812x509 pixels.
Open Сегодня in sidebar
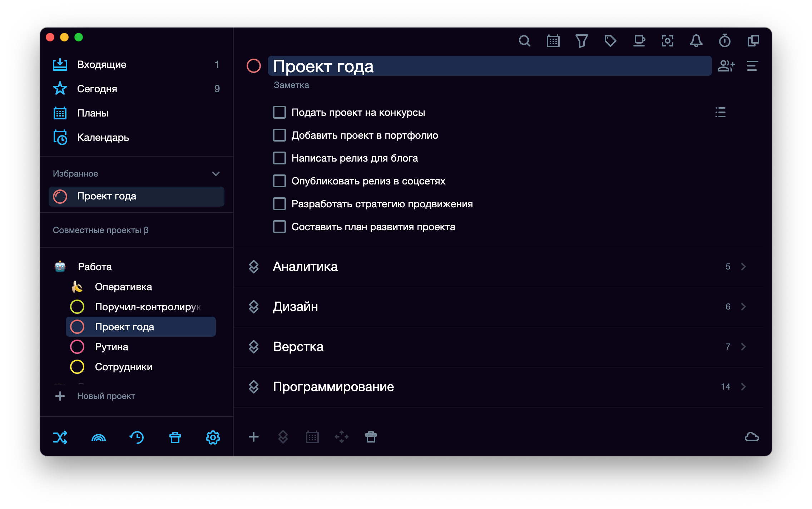point(137,89)
